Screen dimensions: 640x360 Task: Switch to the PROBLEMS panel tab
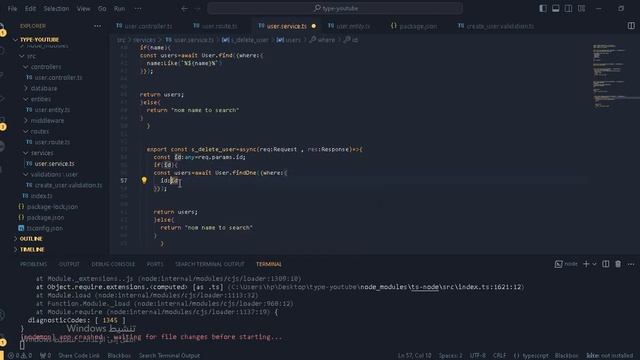coord(33,264)
